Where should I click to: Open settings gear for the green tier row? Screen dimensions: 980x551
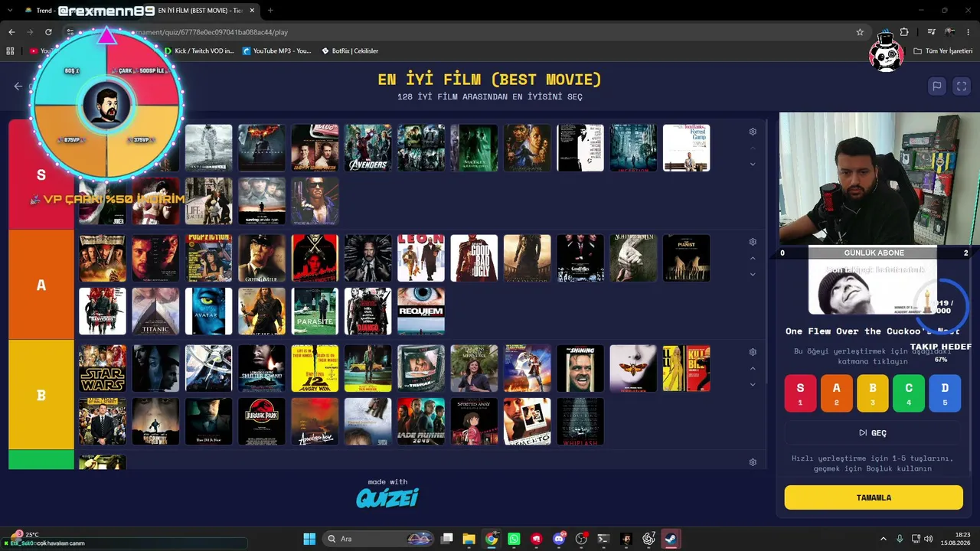pos(753,462)
